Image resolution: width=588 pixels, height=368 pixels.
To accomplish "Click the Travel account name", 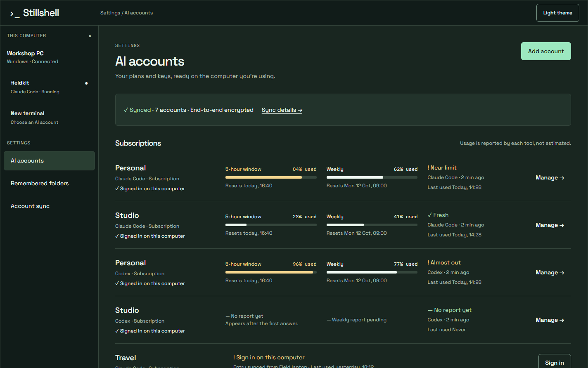I will (x=126, y=358).
